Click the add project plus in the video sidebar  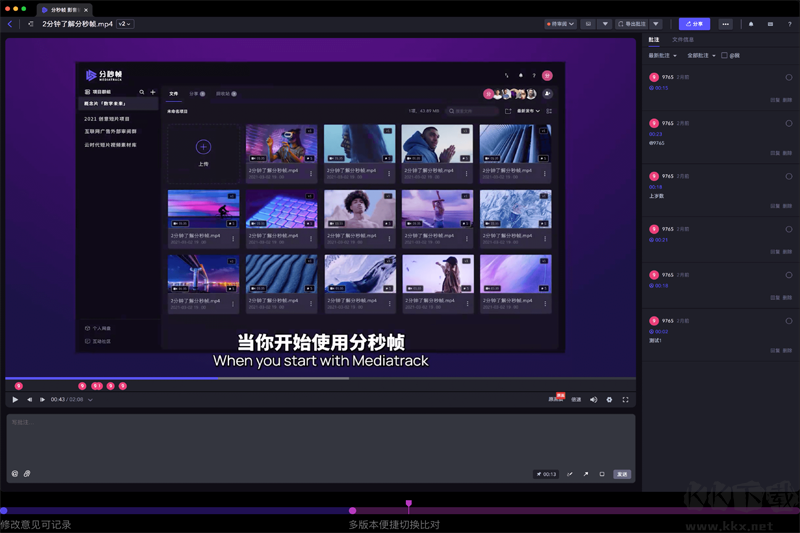[153, 92]
